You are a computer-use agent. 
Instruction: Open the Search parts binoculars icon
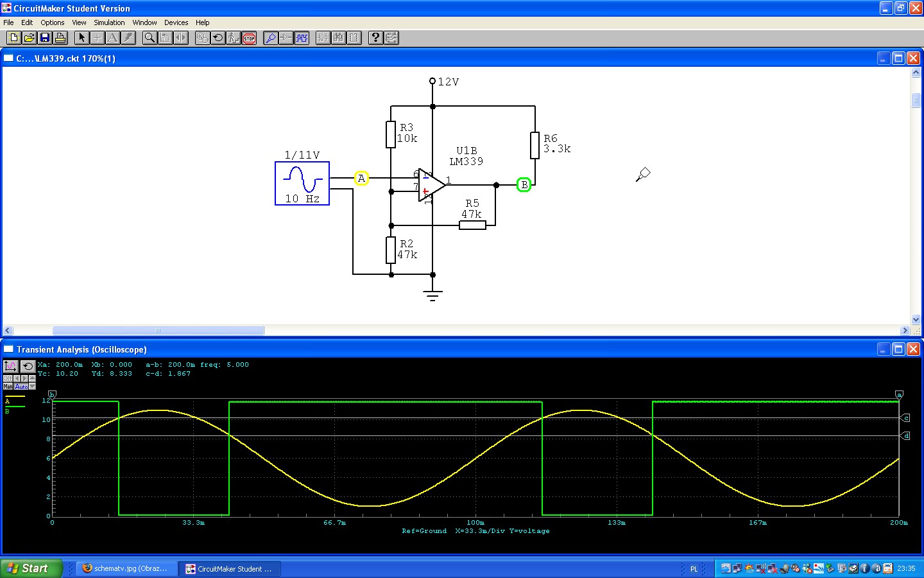point(338,38)
